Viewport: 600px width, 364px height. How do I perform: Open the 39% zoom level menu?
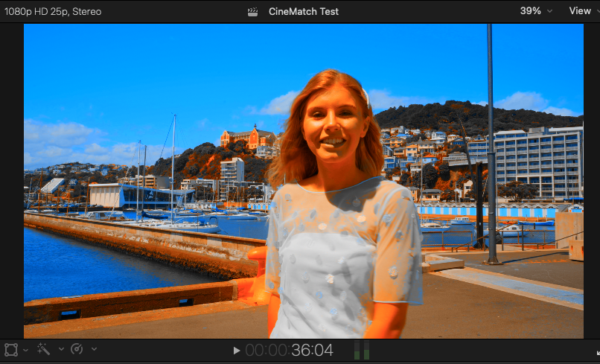point(536,11)
